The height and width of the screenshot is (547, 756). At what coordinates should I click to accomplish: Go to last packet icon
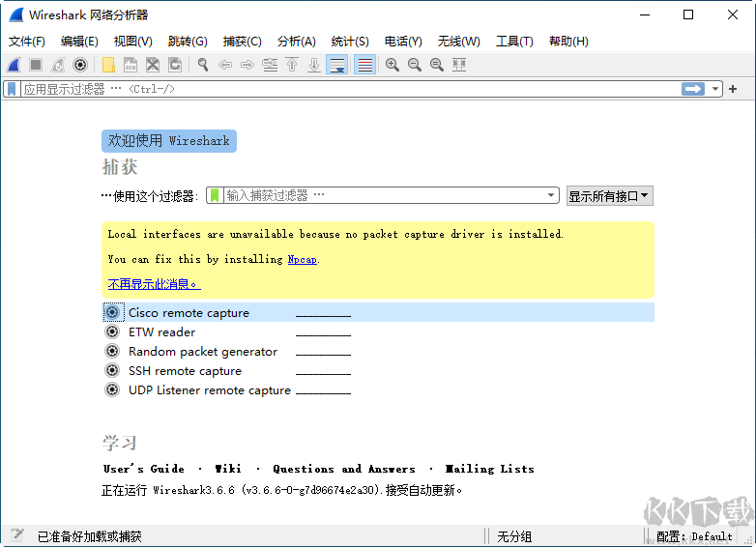(314, 65)
